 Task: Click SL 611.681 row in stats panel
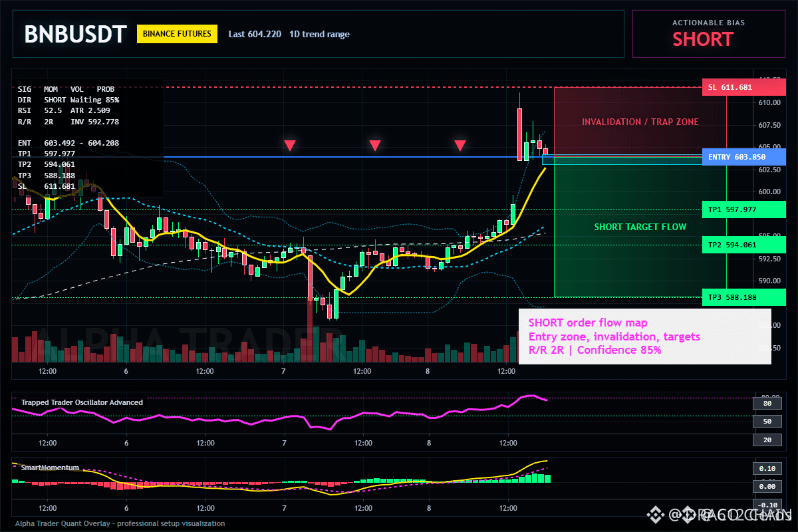[46, 186]
